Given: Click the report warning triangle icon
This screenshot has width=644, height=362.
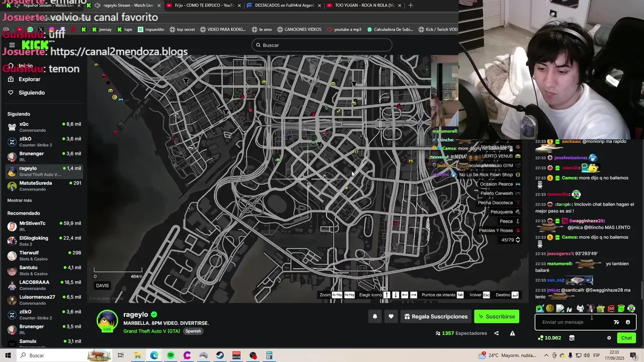Looking at the screenshot, I should pyautogui.click(x=512, y=333).
